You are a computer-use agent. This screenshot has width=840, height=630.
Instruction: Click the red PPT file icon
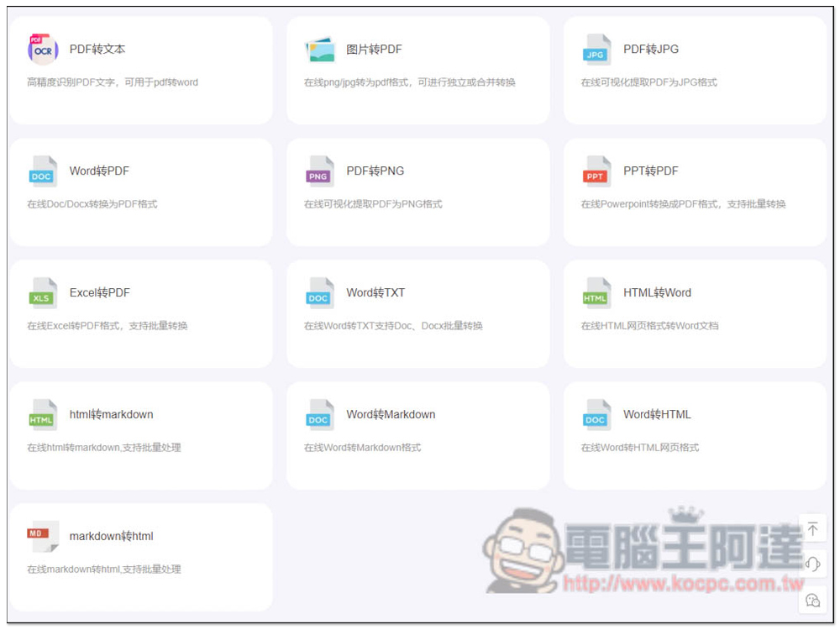pyautogui.click(x=596, y=171)
